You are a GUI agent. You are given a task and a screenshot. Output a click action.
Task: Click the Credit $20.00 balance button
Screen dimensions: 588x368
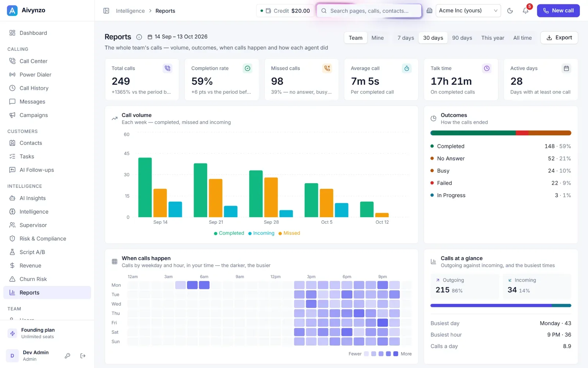pyautogui.click(x=285, y=11)
